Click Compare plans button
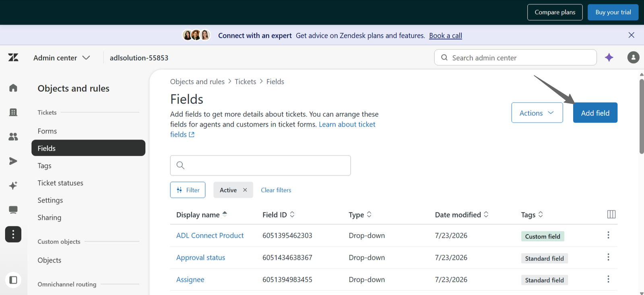 (555, 12)
